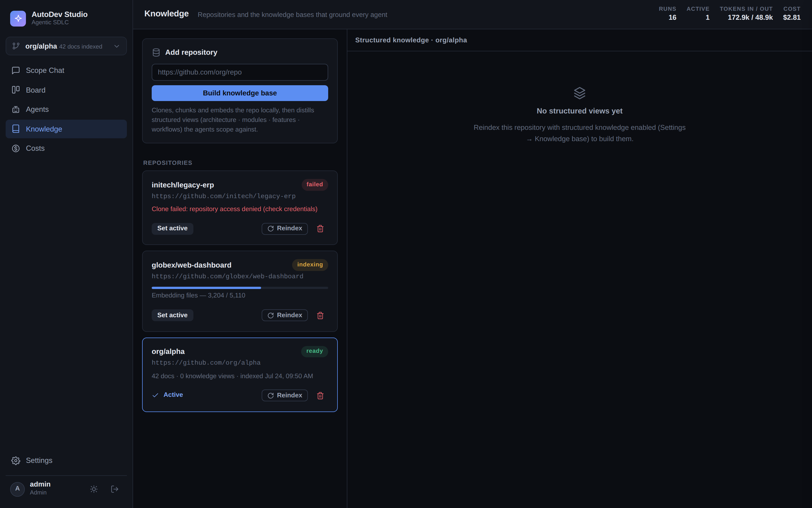
Task: Expand the org/alpha repository dropdown chevron
Action: tap(117, 46)
